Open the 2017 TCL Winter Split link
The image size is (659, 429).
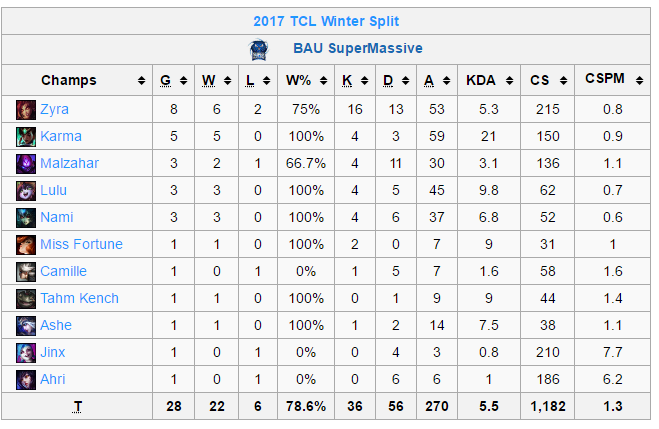(x=326, y=21)
